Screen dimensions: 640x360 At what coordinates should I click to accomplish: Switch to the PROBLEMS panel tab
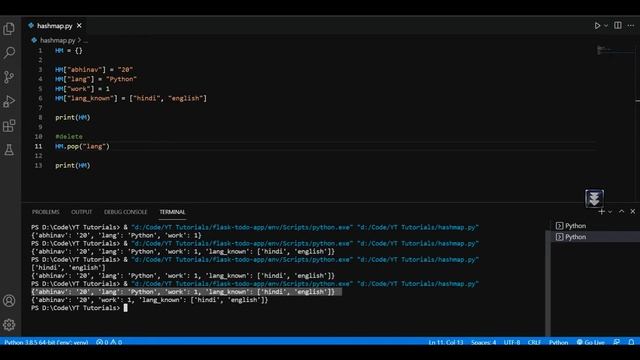pos(45,212)
